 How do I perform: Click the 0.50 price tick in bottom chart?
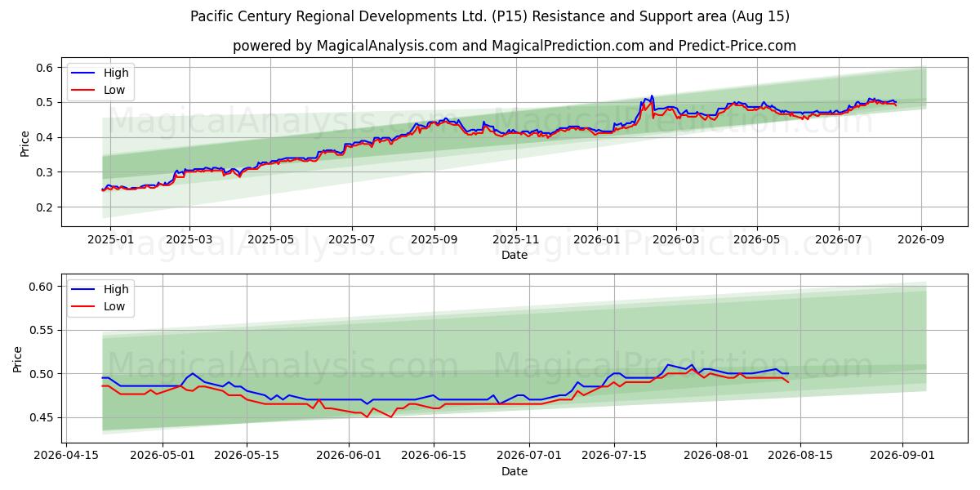click(42, 374)
